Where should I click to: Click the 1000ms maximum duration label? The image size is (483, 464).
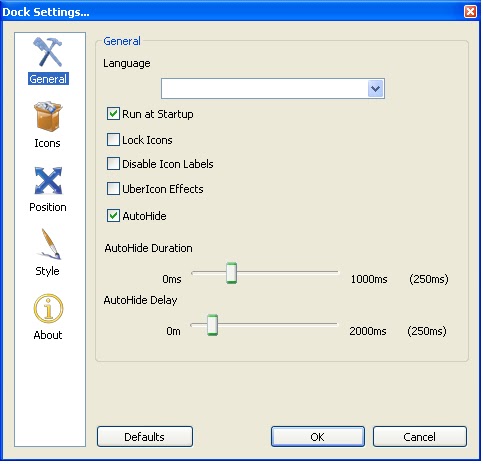coord(369,279)
